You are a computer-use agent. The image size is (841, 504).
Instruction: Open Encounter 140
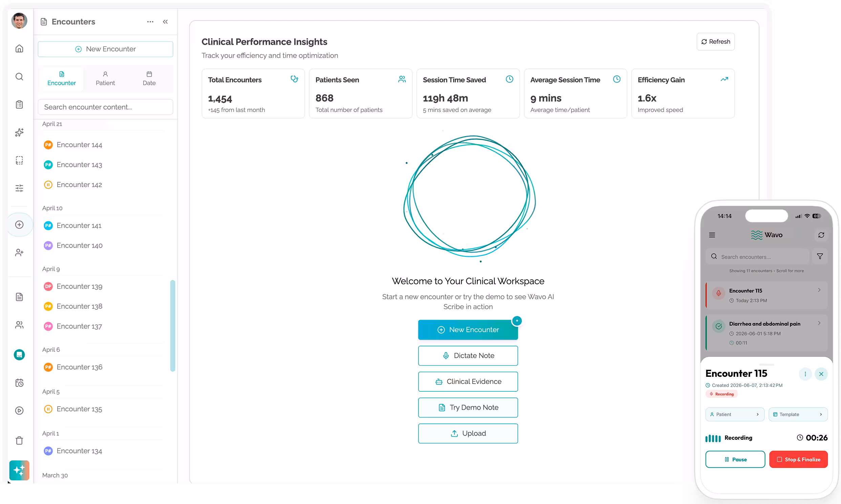pyautogui.click(x=79, y=246)
